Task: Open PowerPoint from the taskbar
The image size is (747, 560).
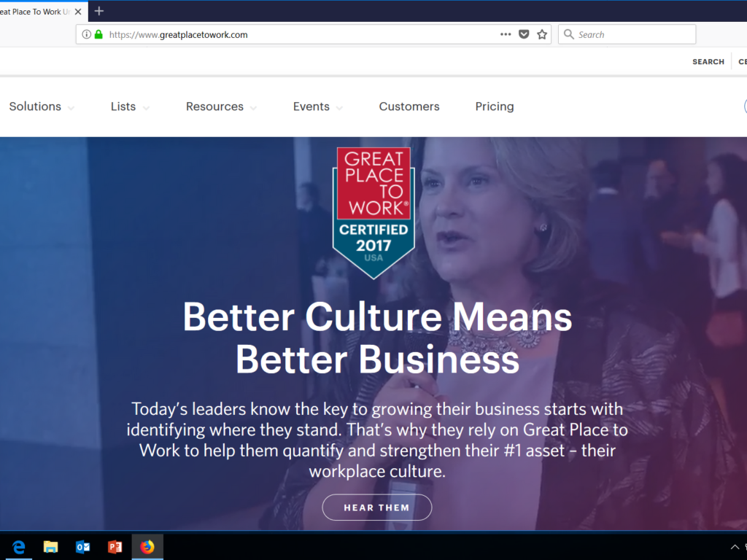Action: 115,547
